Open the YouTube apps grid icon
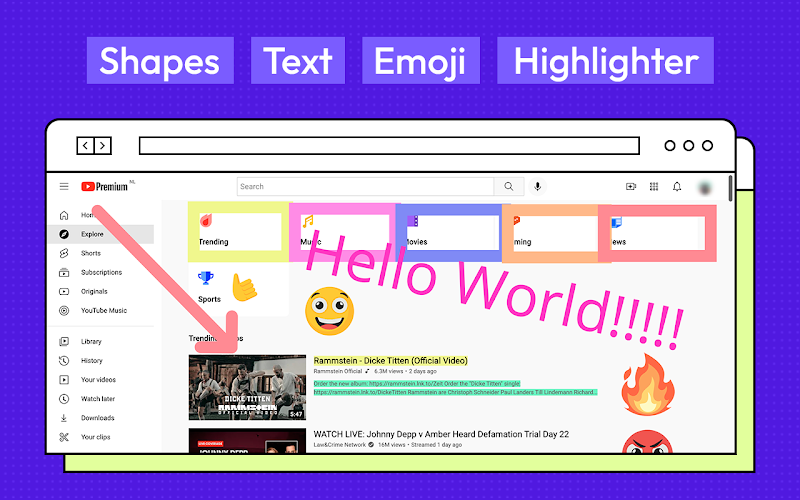 click(654, 187)
